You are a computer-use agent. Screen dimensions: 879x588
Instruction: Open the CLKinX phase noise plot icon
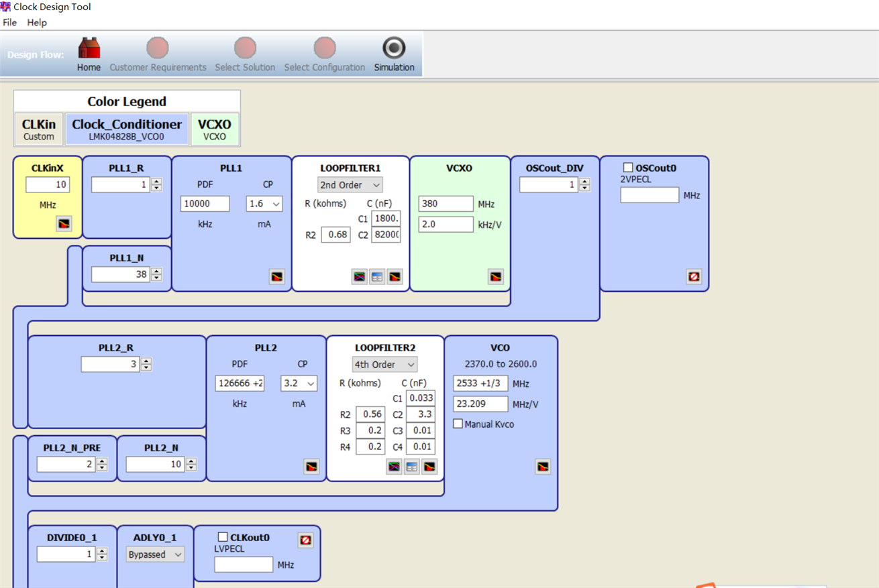pyautogui.click(x=64, y=224)
